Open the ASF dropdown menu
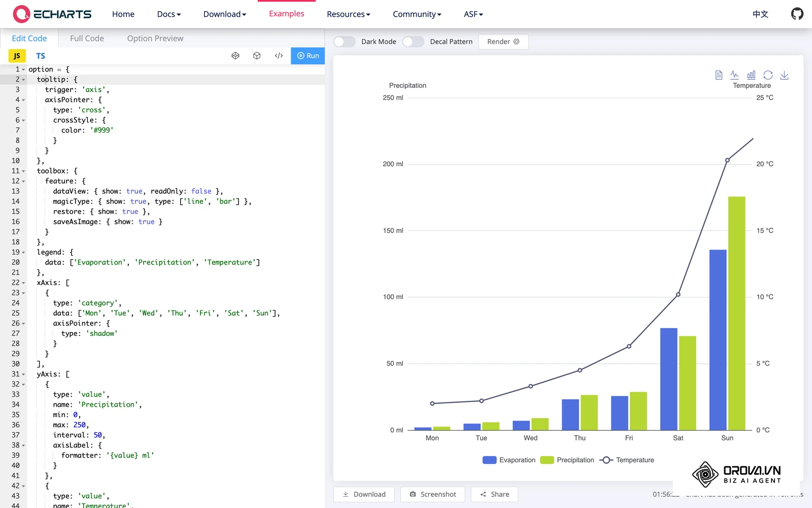This screenshot has width=812, height=508. click(x=473, y=14)
